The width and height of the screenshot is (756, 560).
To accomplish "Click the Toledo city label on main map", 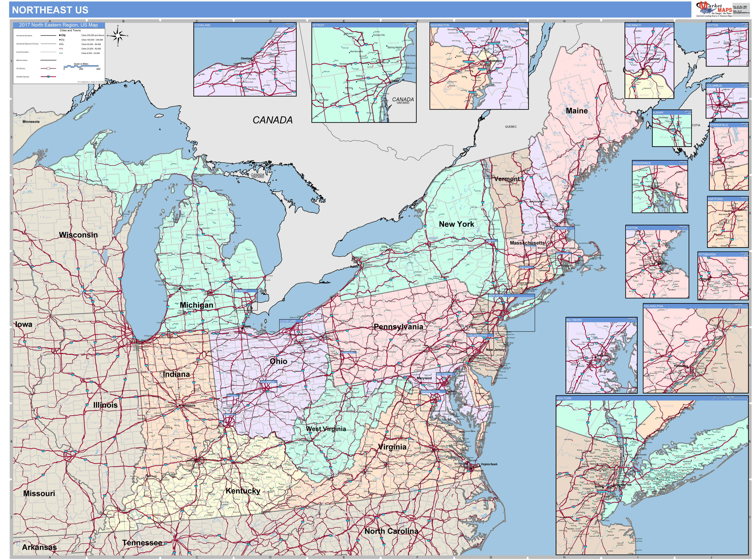I will [x=247, y=327].
